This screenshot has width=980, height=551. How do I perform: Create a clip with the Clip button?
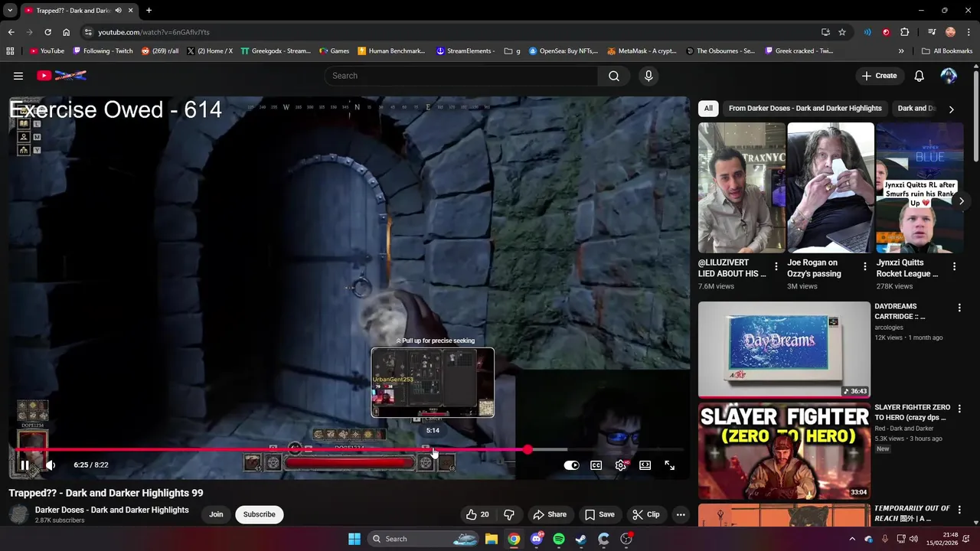[645, 514]
